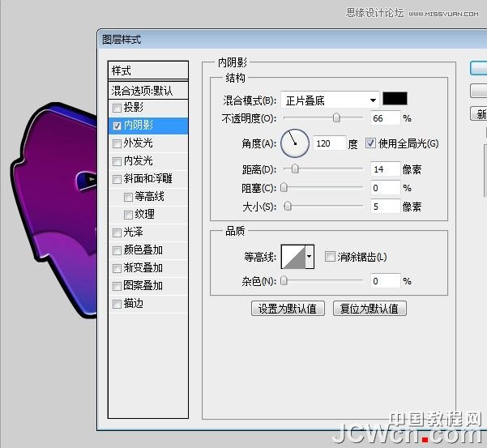Viewport: 487px width, 448px height.
Task: Tick the 等高线 sub-option checkbox
Action: coord(128,197)
